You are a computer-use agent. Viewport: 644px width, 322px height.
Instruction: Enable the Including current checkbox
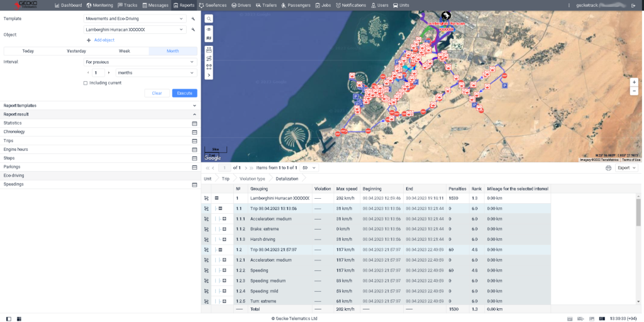[x=86, y=82]
